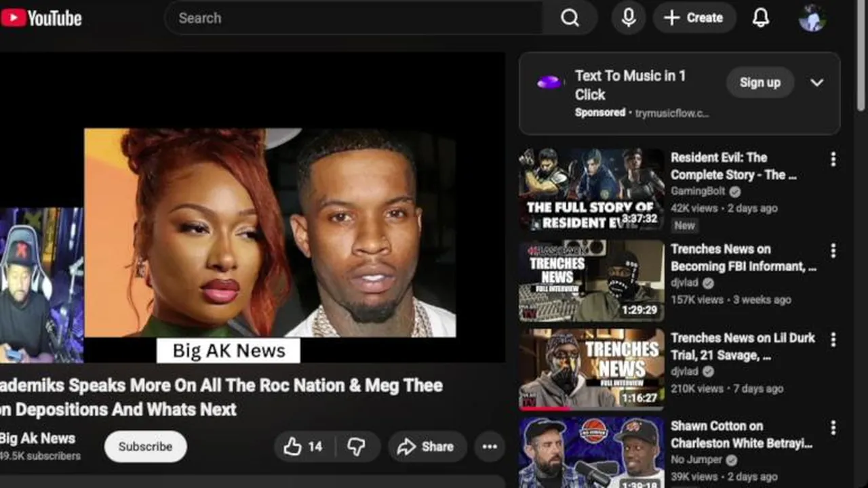The image size is (868, 488).
Task: Click Sign up on the ad
Action: pyautogui.click(x=760, y=83)
